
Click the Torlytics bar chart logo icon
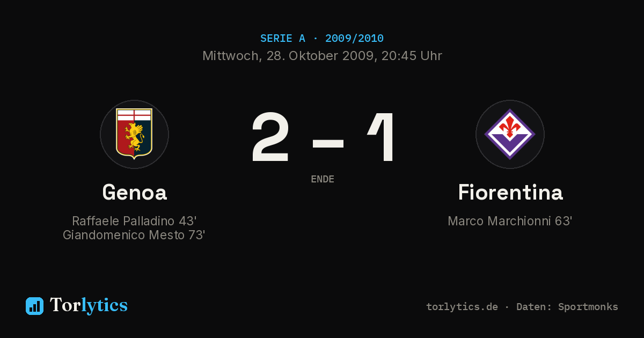34,306
